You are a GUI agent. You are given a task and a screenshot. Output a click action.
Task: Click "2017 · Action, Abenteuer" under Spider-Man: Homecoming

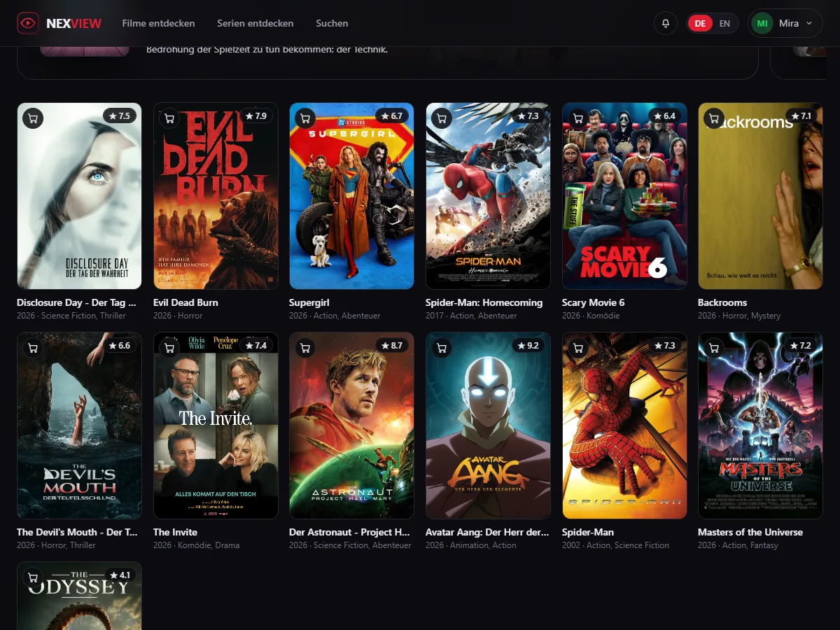(471, 316)
